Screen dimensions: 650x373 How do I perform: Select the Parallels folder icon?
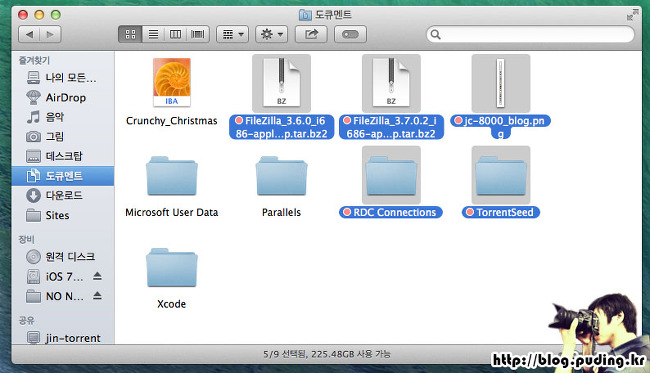pyautogui.click(x=281, y=176)
